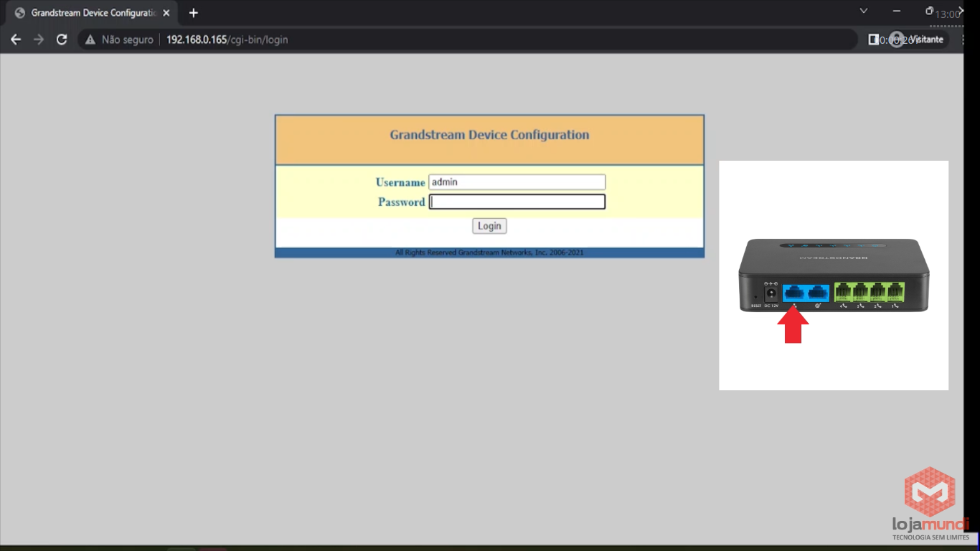The height and width of the screenshot is (551, 980).
Task: Click the 'Não seguro' security warning
Action: 119,39
